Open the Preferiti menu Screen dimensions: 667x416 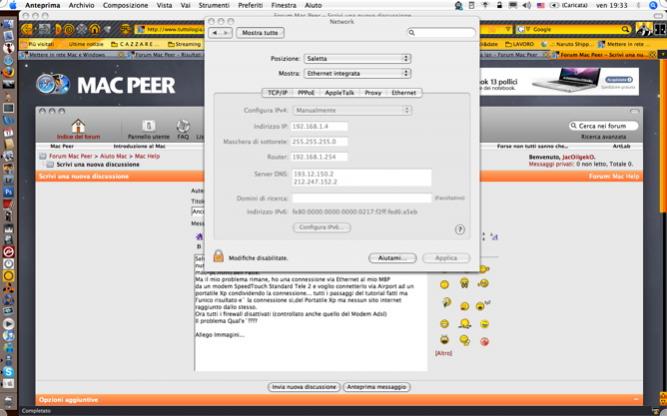(250, 6)
